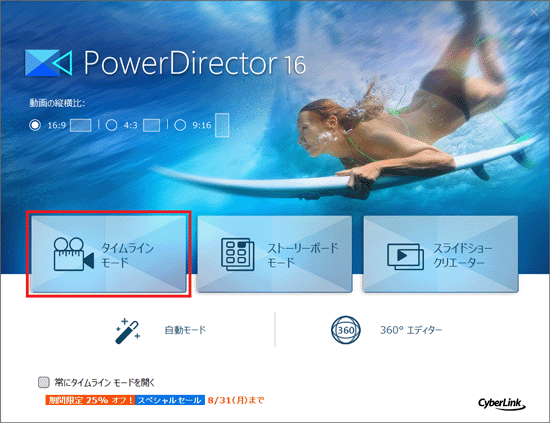The width and height of the screenshot is (550, 423).
Task: Click the 9:16 vertical rectangle icon
Action: tap(222, 125)
